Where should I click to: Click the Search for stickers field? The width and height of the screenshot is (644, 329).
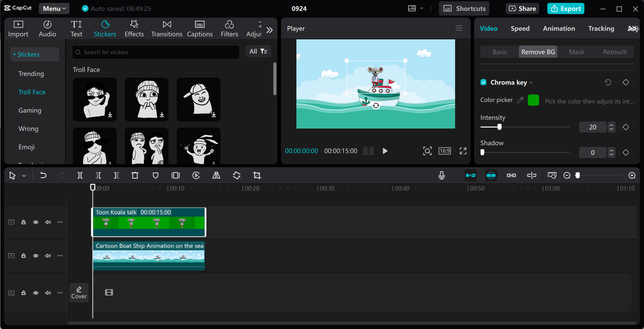pos(156,52)
